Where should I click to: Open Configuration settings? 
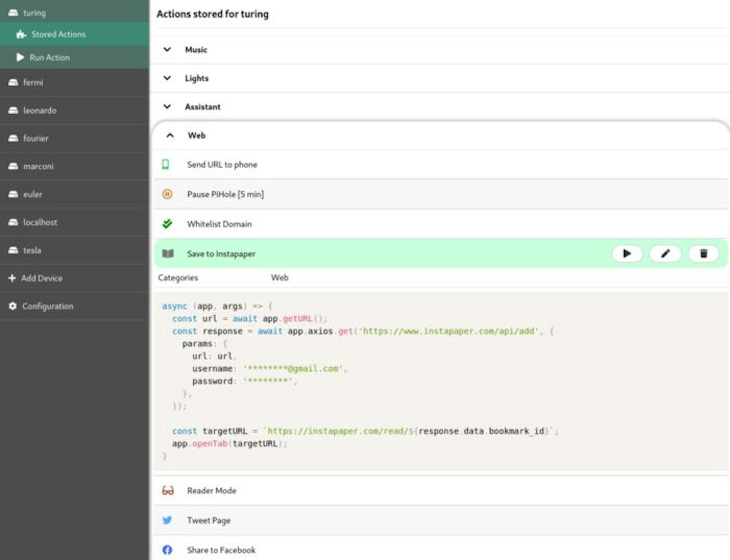[48, 306]
